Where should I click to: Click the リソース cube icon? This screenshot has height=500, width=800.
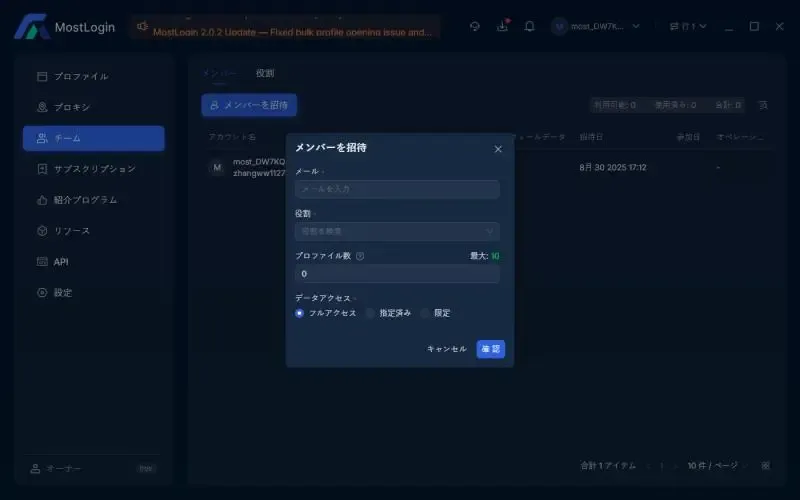42,231
